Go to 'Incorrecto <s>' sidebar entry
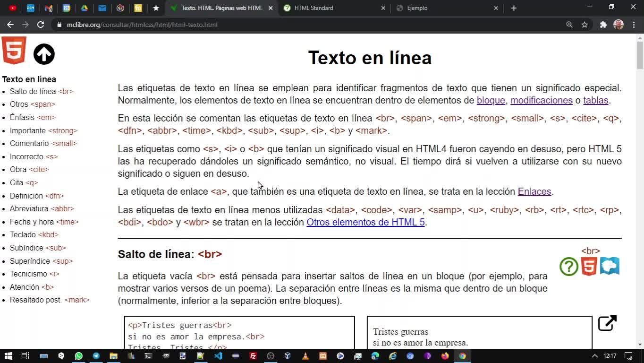This screenshot has width=644, height=363. [x=34, y=156]
